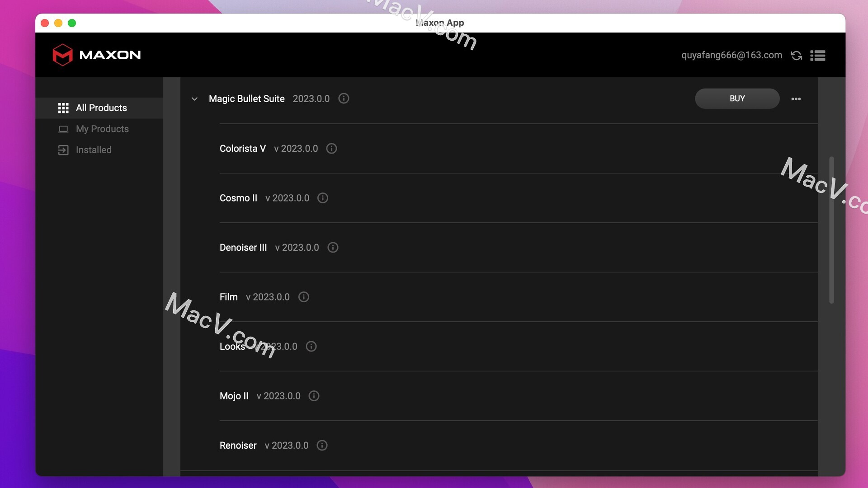Click info icon next to Looks
This screenshot has width=868, height=488.
[311, 347]
